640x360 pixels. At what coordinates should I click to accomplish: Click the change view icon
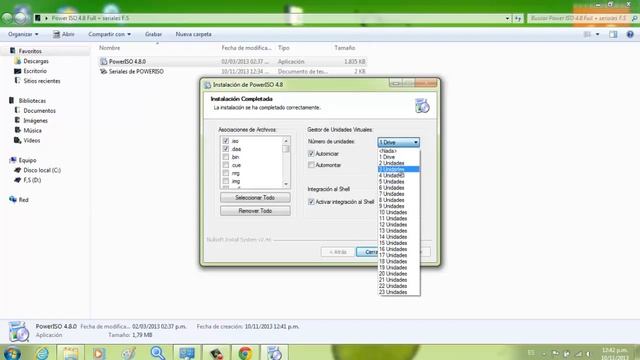(x=587, y=34)
